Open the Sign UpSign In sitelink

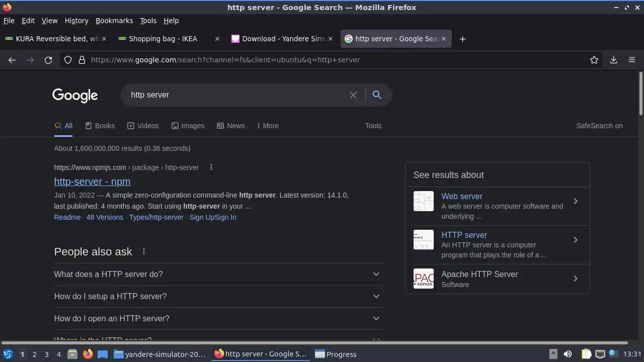point(213,217)
